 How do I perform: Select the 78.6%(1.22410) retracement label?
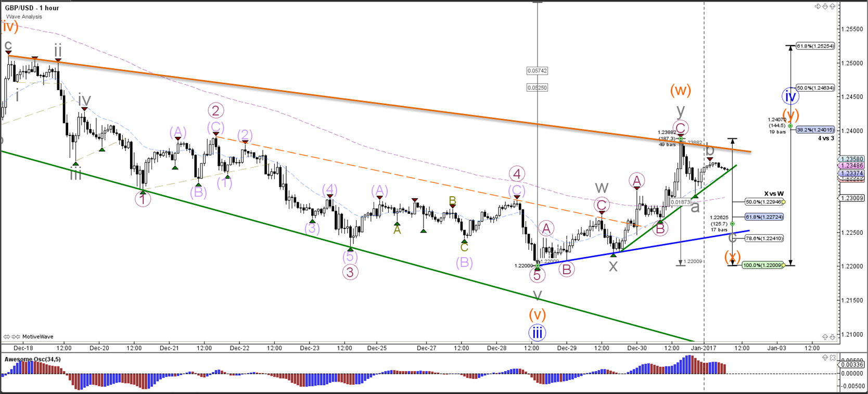(x=764, y=238)
